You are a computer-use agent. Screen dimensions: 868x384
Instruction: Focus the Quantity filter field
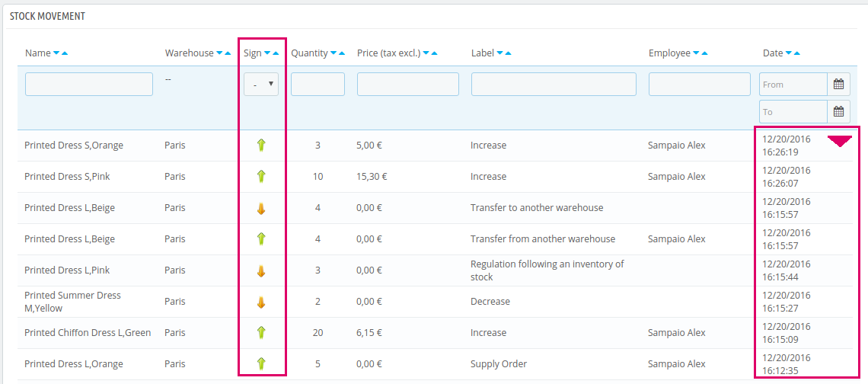318,85
